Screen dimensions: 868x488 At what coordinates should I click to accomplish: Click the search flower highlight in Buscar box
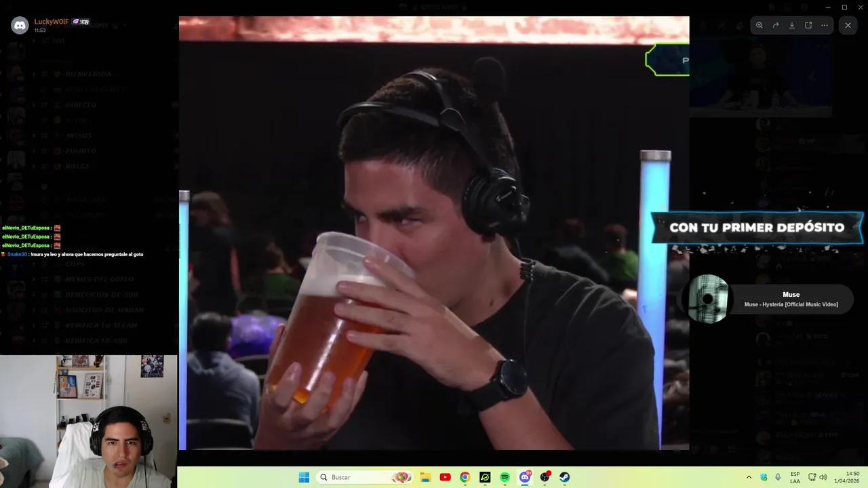(x=401, y=477)
